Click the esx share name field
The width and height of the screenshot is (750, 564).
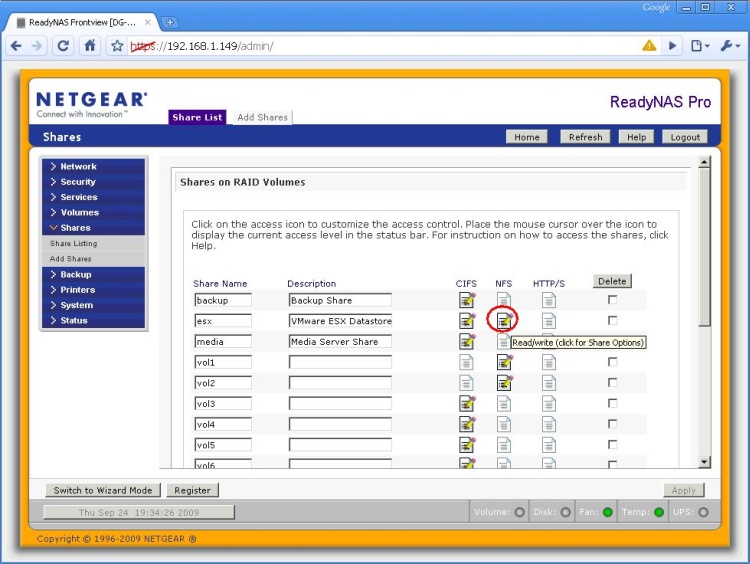coord(223,321)
